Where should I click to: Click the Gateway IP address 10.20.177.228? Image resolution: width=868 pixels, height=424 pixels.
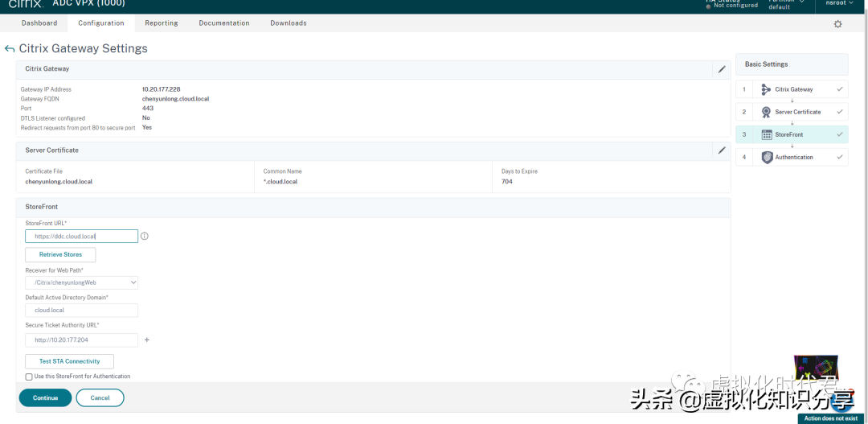[161, 89]
